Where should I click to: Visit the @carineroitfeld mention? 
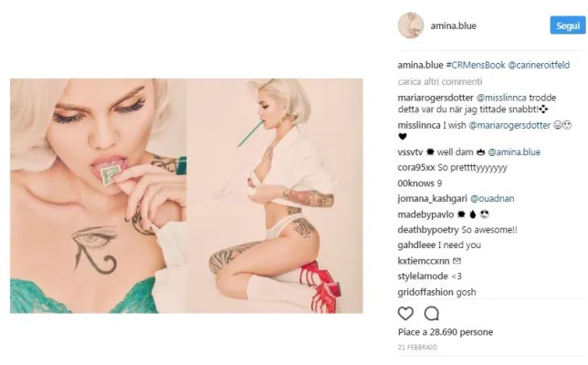click(539, 65)
